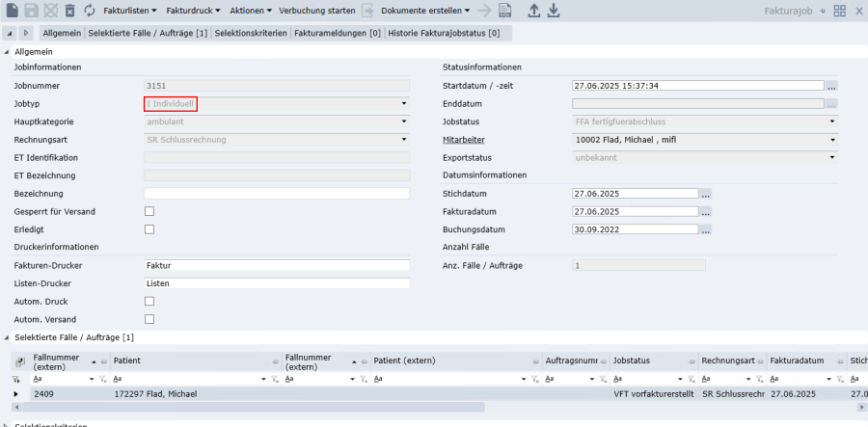Click the SQL document icon
The width and height of the screenshot is (868, 427).
(x=504, y=10)
